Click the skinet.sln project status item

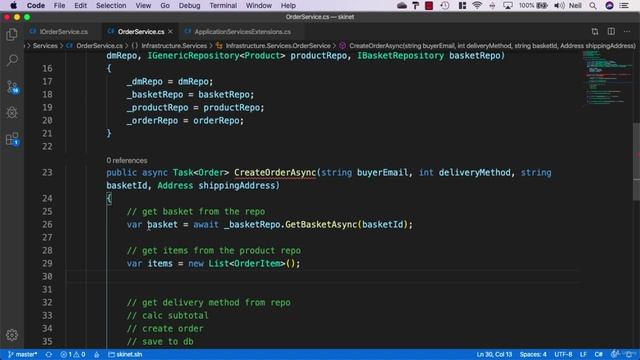pos(125,354)
